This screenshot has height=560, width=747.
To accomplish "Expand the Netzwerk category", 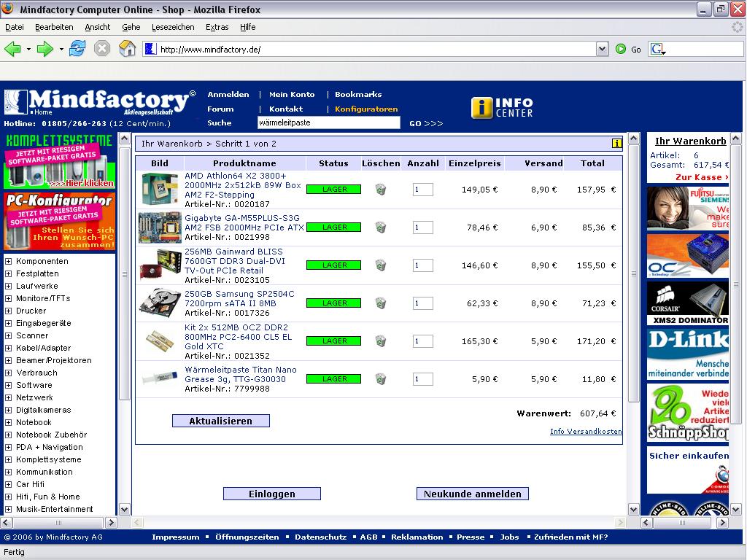I will point(8,397).
